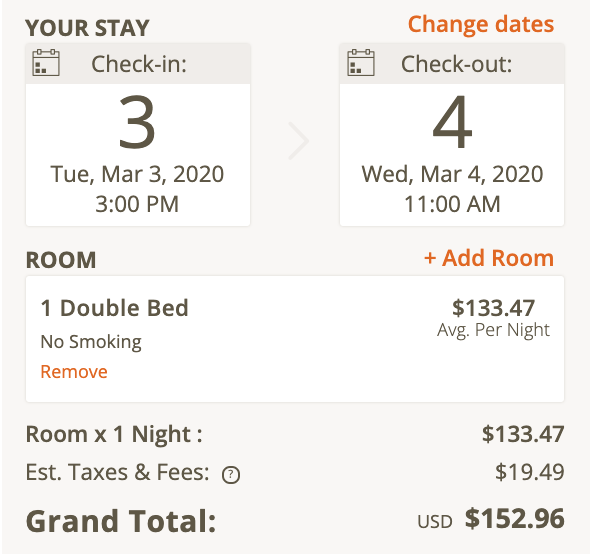This screenshot has height=554, width=590.
Task: Click the Grand Total $152.96 amount
Action: (514, 519)
